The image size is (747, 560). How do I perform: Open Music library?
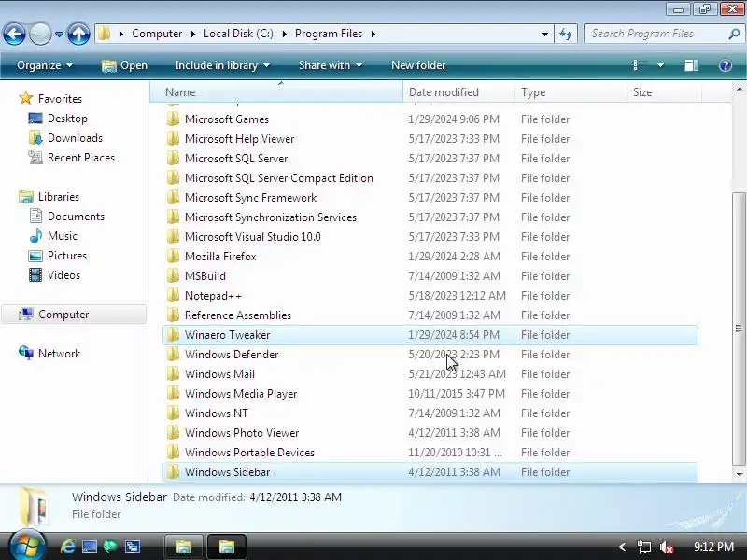(x=62, y=236)
